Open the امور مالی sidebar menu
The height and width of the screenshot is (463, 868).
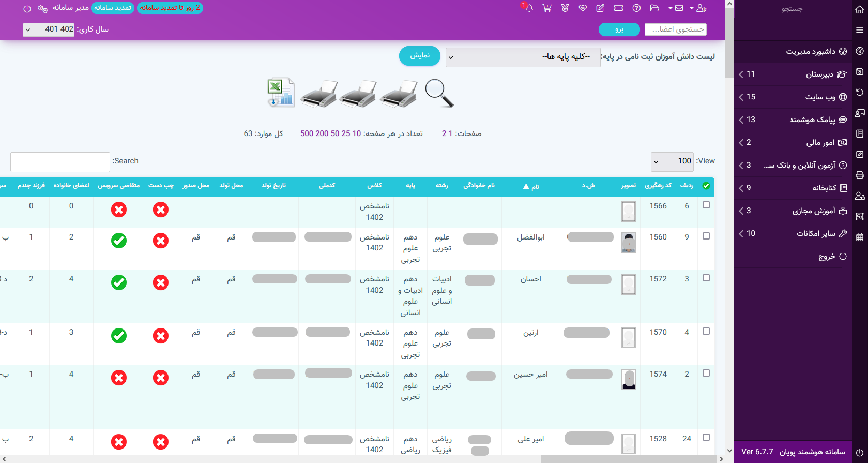793,143
